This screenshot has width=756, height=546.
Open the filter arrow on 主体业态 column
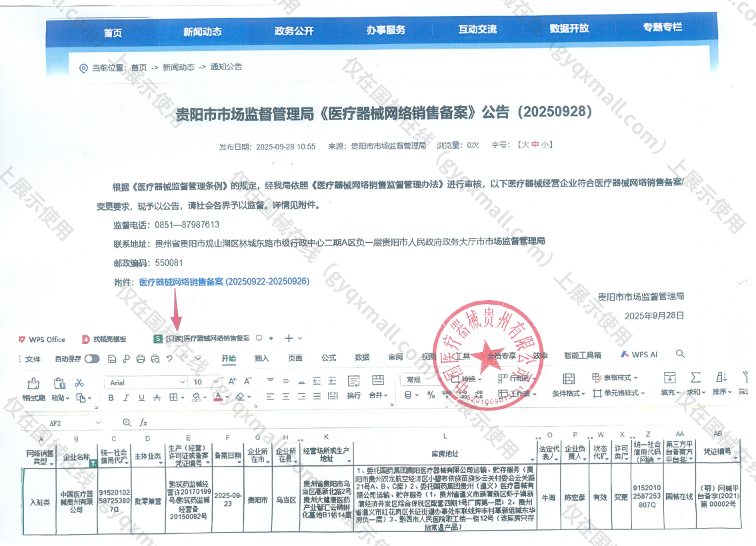tap(160, 462)
